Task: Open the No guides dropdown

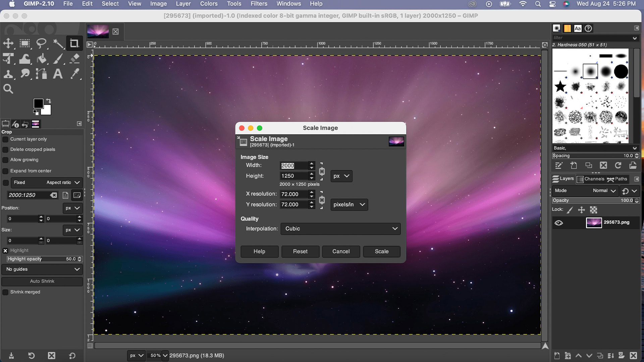Action: tap(42, 269)
